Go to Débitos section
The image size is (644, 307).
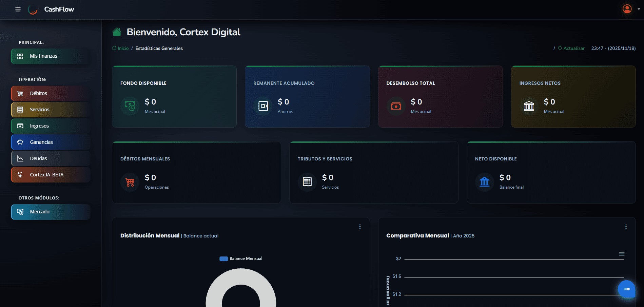click(x=51, y=93)
